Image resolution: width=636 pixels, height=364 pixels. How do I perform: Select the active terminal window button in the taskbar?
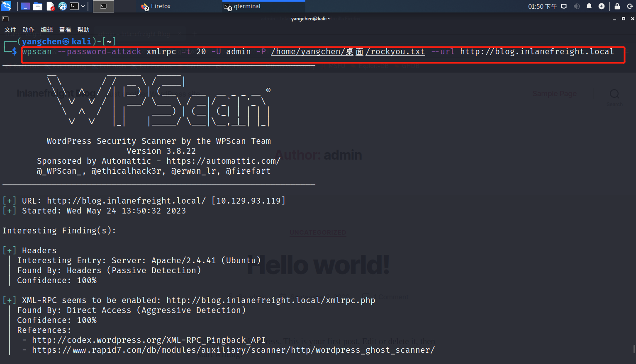103,6
